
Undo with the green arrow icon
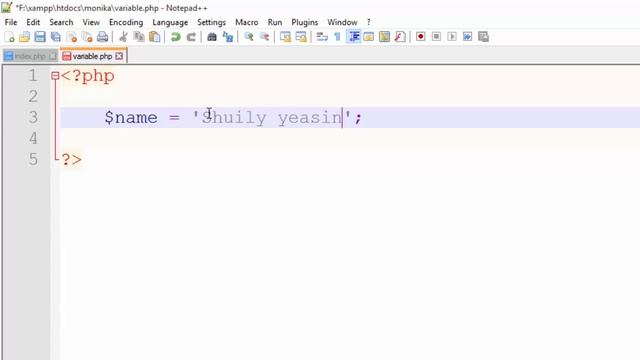pyautogui.click(x=176, y=37)
